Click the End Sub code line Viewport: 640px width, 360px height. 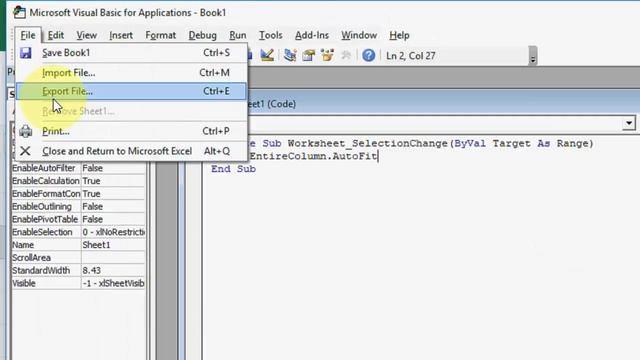click(x=233, y=169)
